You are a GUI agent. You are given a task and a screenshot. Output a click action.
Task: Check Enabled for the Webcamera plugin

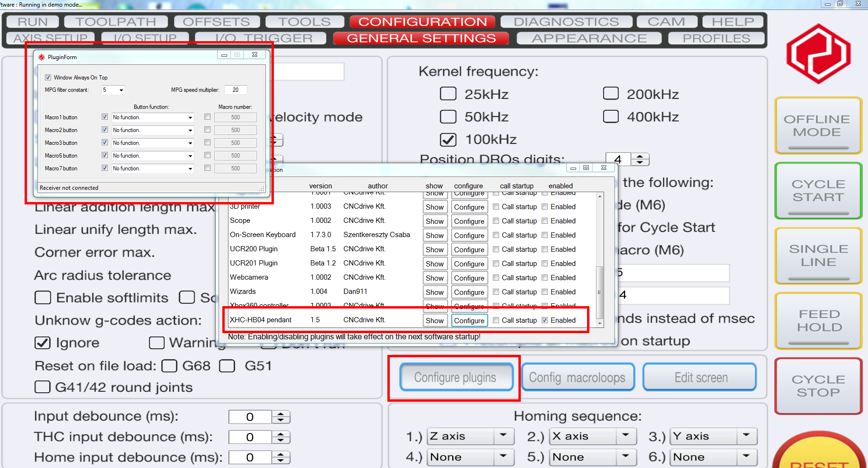[x=545, y=278]
